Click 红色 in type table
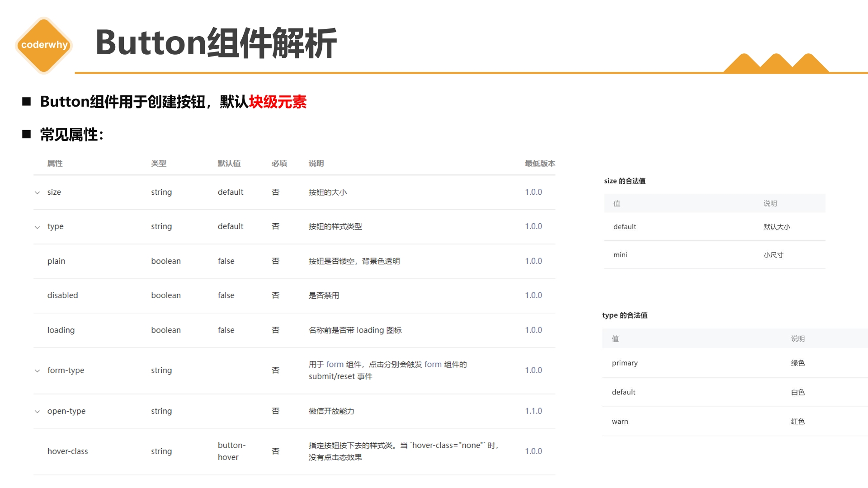Screen dimensions: 868x488 (798, 422)
